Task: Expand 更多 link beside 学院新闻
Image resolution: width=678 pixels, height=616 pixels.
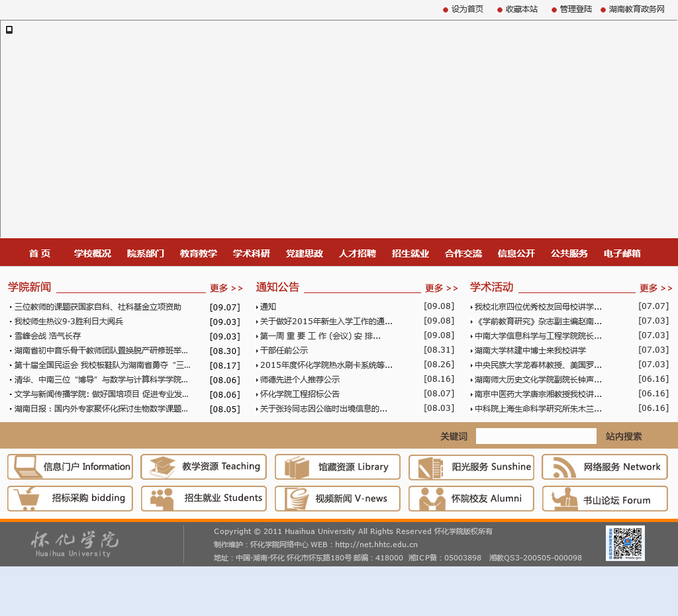Action: [x=226, y=288]
